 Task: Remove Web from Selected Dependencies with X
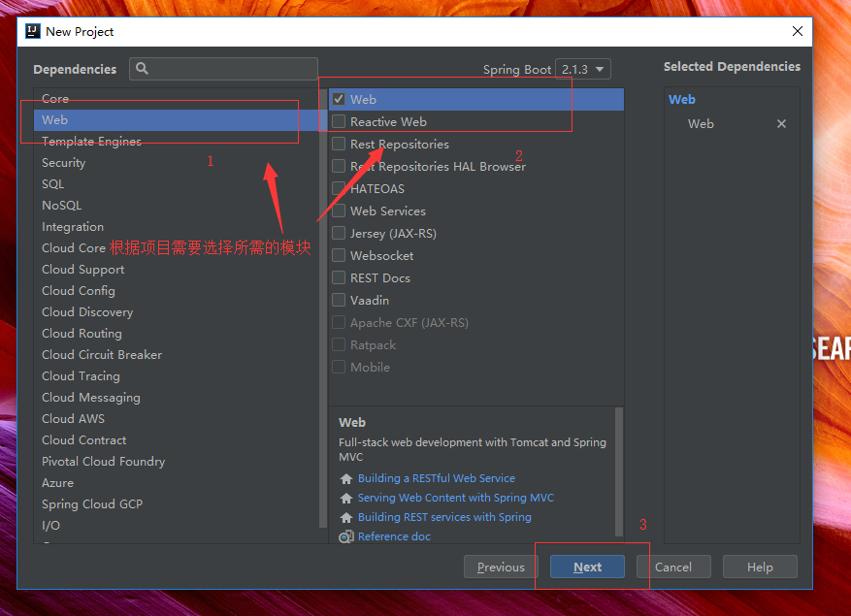tap(781, 124)
